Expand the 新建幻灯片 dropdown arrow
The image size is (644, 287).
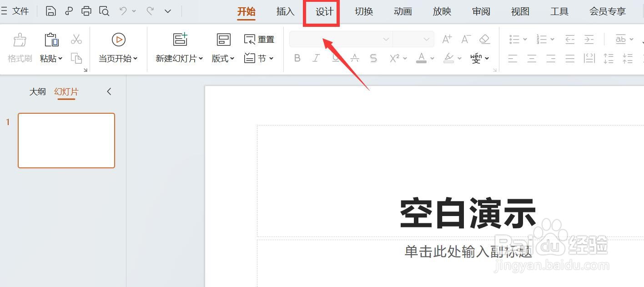click(201, 58)
